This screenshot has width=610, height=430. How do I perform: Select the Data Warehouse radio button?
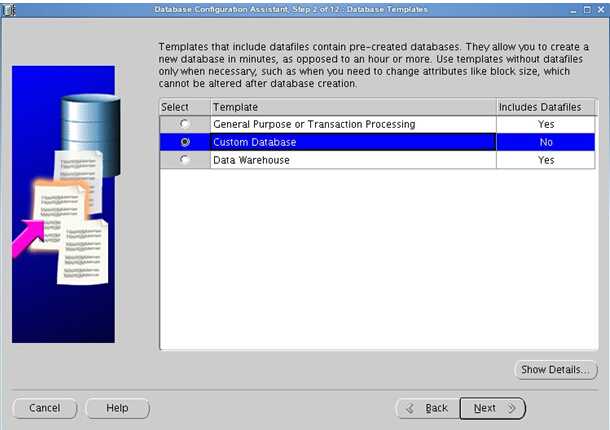[x=185, y=160]
